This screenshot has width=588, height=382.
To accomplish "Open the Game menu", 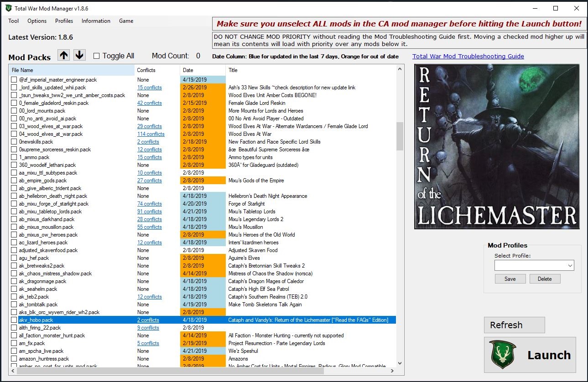I will 126,21.
